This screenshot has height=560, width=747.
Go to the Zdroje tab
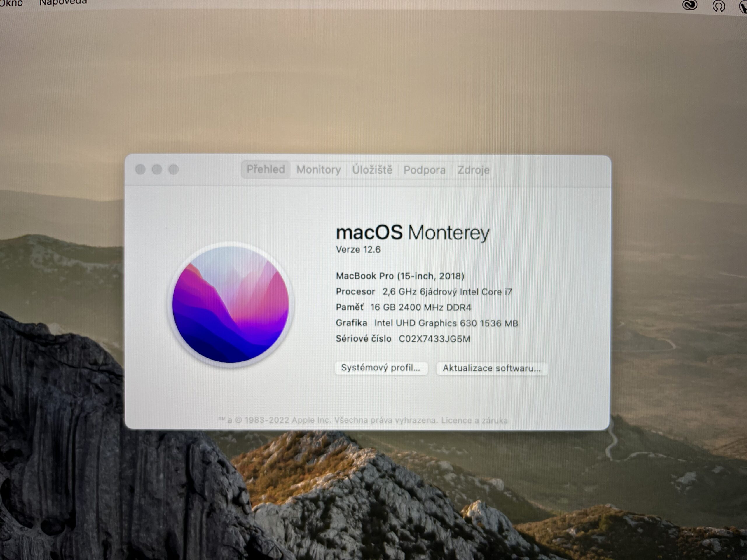click(x=473, y=170)
